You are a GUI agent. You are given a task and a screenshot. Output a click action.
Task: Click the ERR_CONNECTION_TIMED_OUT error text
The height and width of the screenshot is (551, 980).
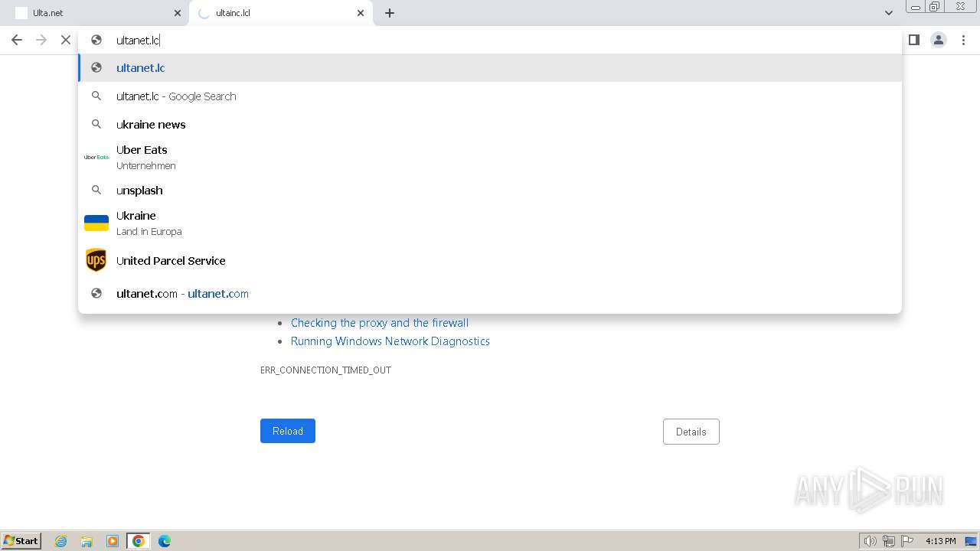[x=325, y=370]
